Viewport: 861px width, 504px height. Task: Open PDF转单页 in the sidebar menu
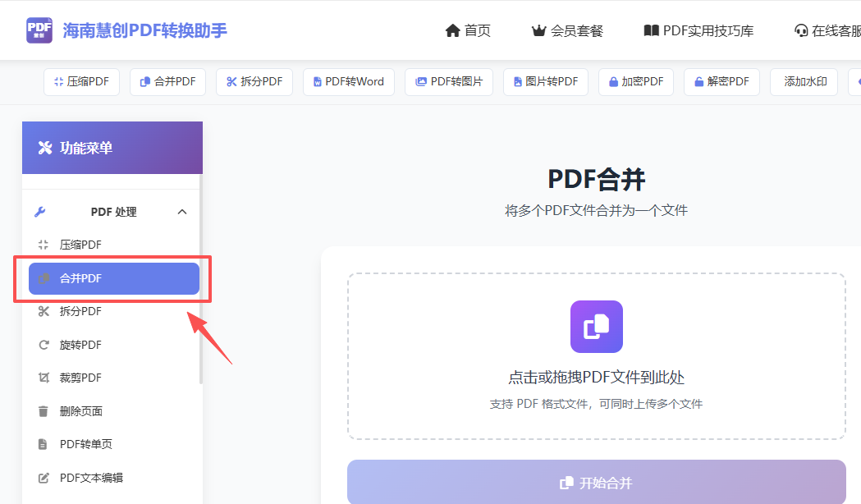click(x=113, y=444)
